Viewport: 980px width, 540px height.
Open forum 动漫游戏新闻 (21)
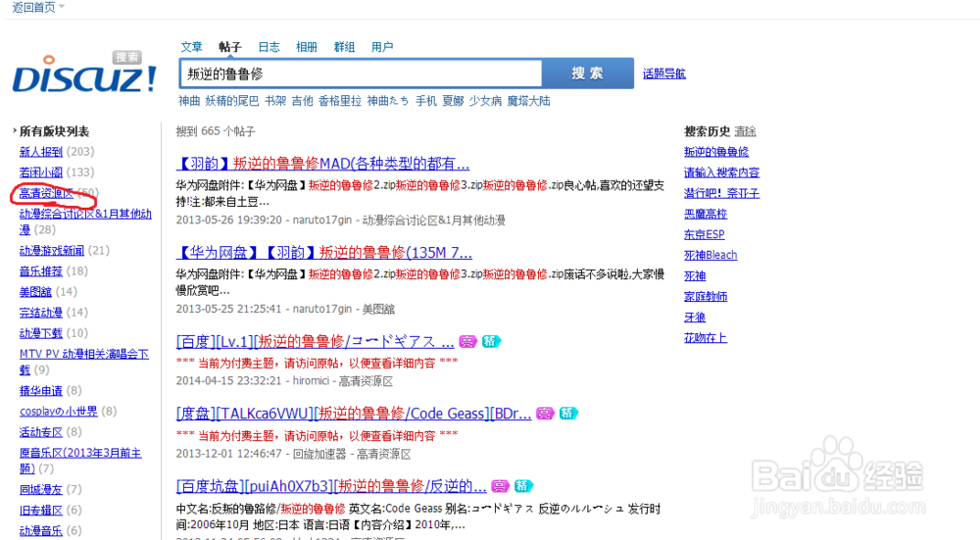52,251
